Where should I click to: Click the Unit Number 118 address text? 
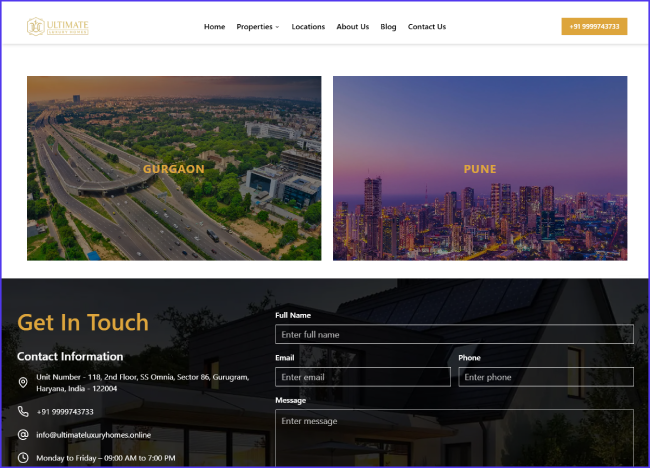click(143, 383)
